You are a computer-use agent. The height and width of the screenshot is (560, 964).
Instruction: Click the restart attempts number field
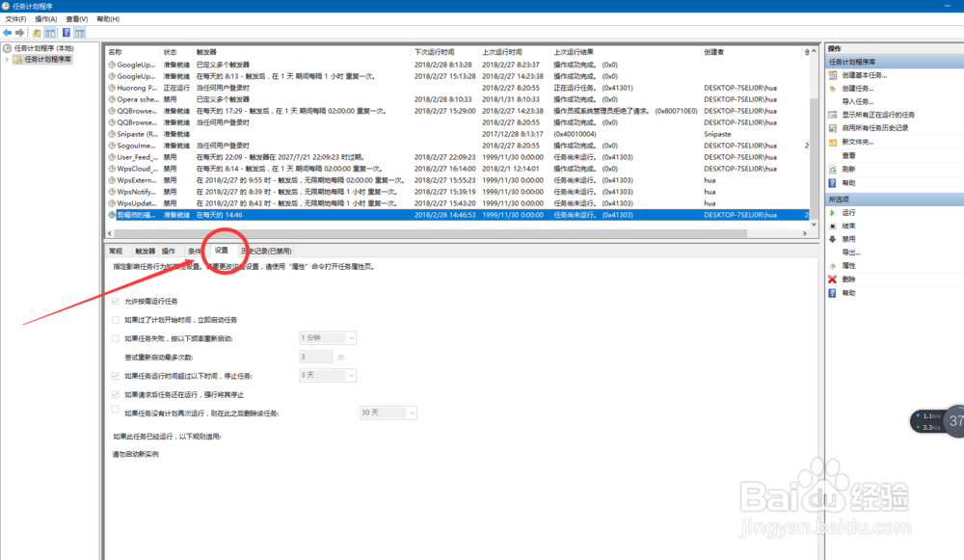[x=315, y=357]
